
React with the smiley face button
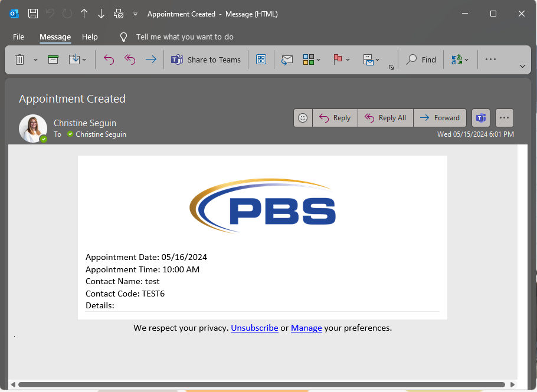click(303, 118)
